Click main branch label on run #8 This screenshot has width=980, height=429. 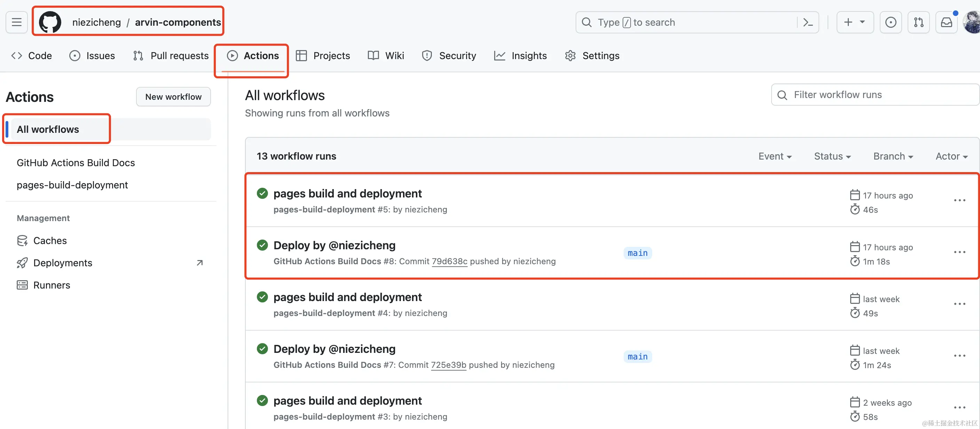point(638,253)
